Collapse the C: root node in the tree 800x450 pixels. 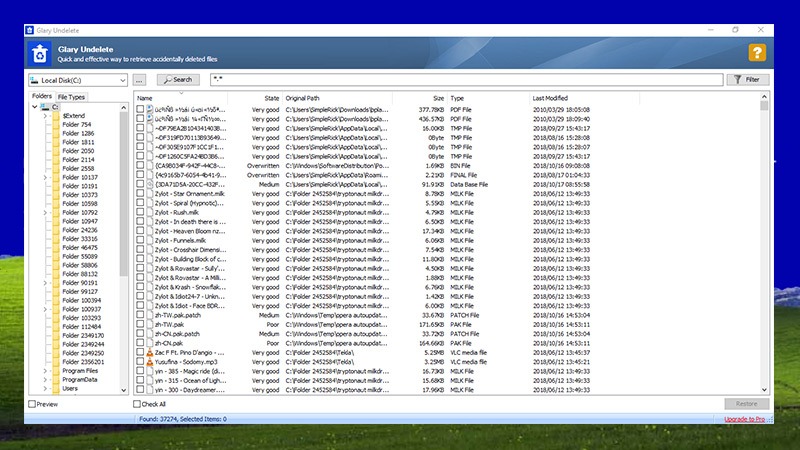34,107
